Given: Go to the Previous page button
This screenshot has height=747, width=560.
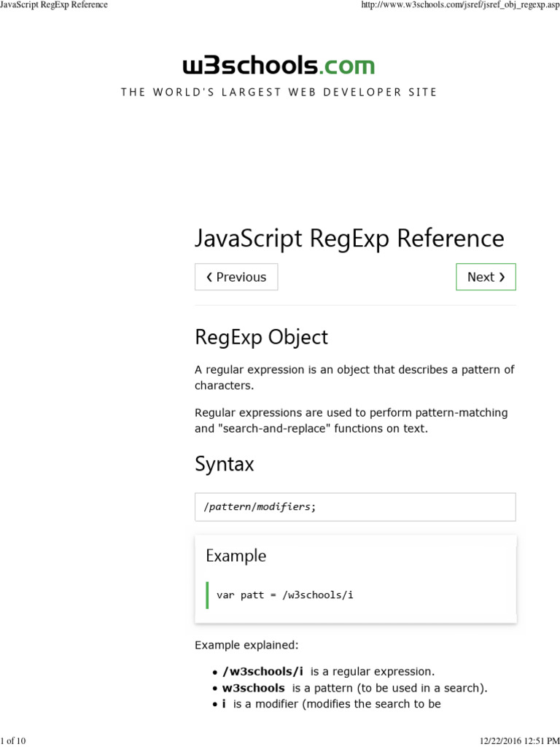Looking at the screenshot, I should [236, 276].
